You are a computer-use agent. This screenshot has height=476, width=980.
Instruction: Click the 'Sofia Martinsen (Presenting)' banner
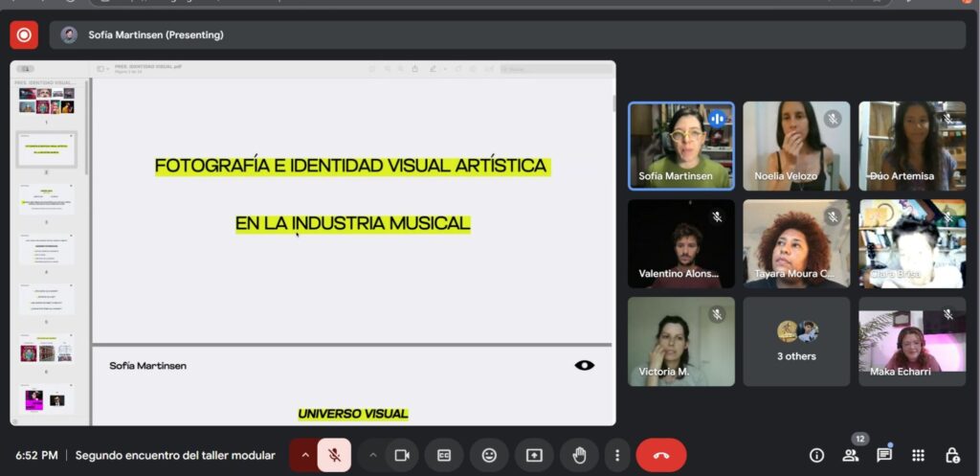click(155, 35)
